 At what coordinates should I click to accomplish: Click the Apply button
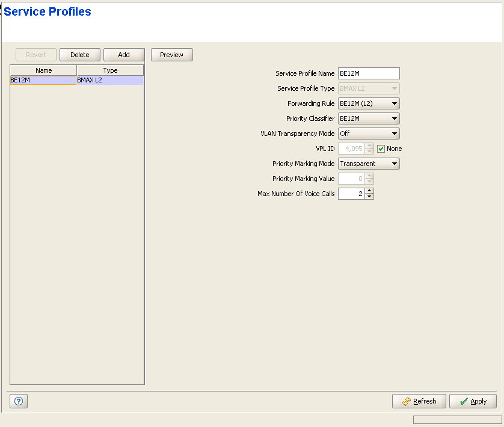[473, 401]
